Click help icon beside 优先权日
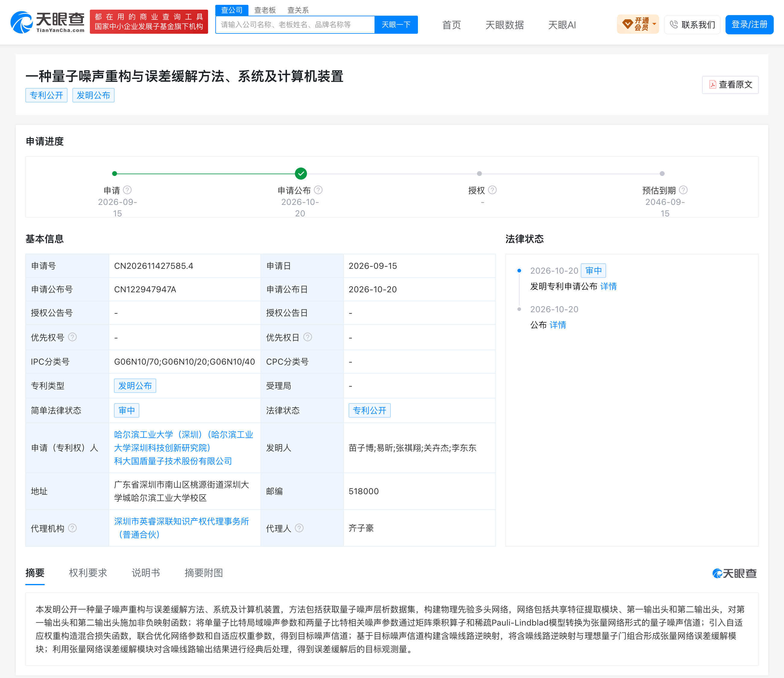The height and width of the screenshot is (678, 784). point(308,337)
